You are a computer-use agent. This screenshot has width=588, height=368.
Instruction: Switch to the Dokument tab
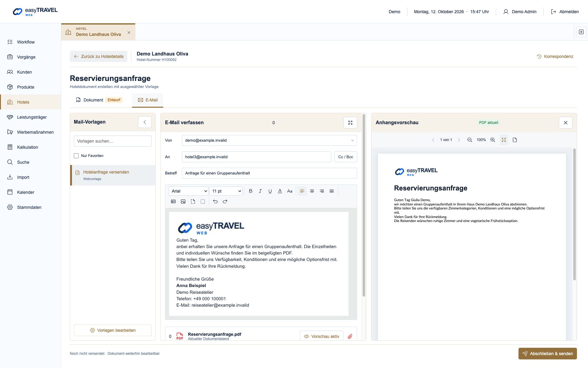[x=99, y=100]
